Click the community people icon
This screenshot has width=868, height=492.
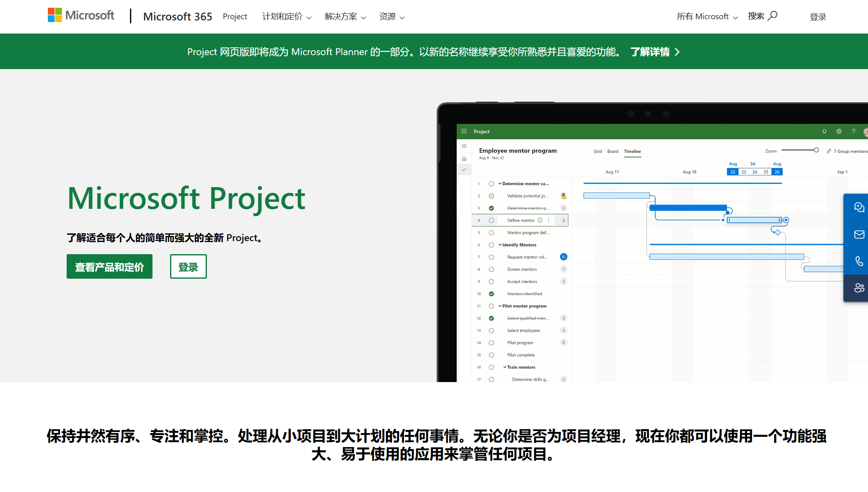[x=859, y=288]
